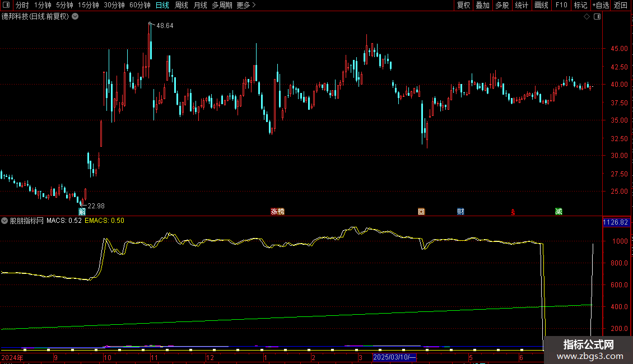Toggle the left sidebar panel icon
The image size is (633, 364).
pos(6,5)
